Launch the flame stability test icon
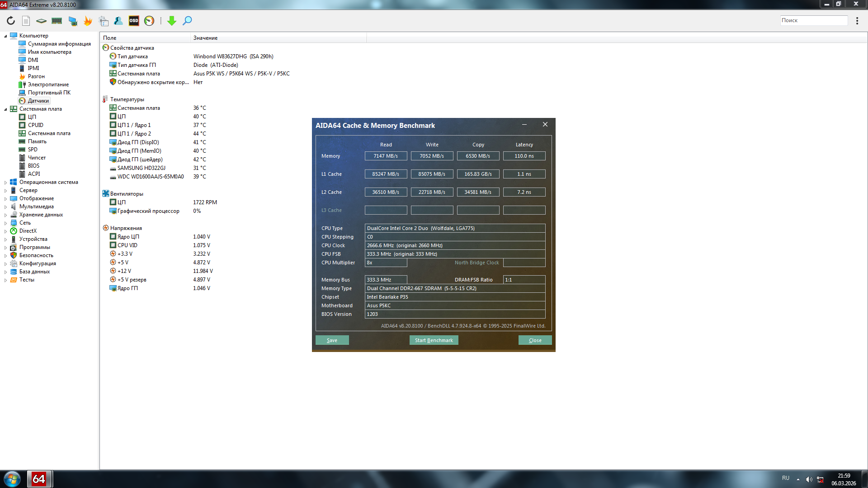868x488 pixels. pyautogui.click(x=88, y=21)
